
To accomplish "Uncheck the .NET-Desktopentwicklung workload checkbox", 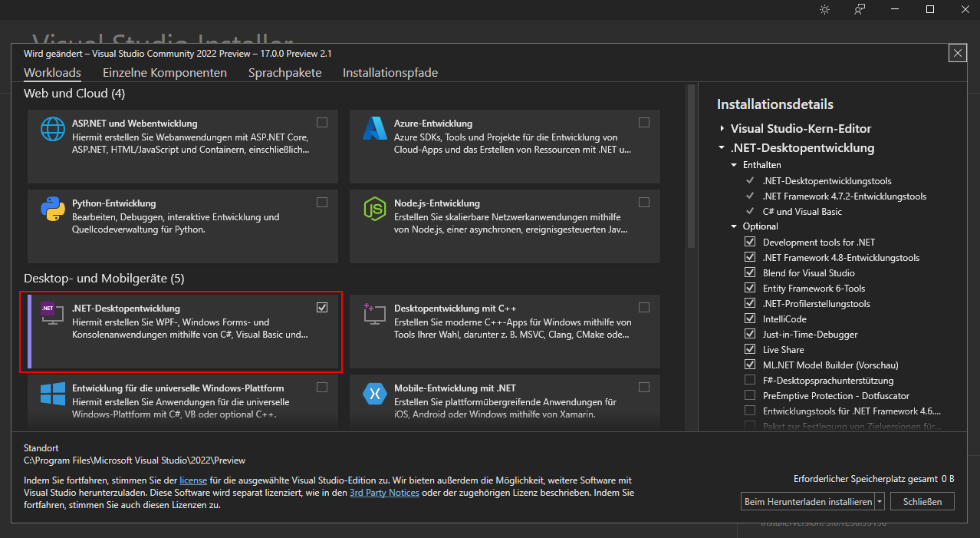I will coord(322,307).
